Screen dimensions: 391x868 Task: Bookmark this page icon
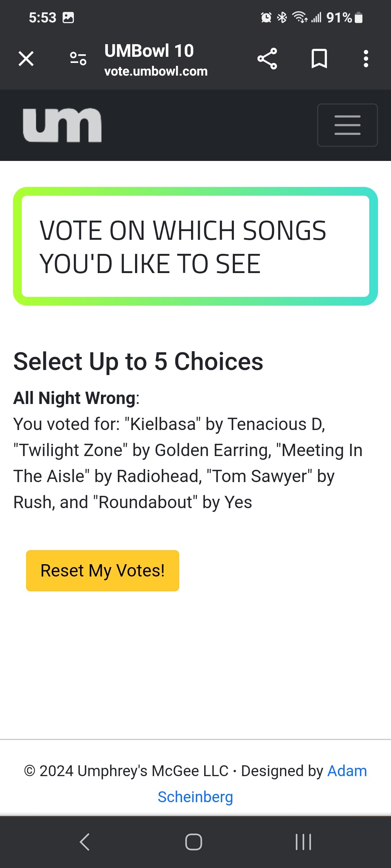[x=319, y=59]
